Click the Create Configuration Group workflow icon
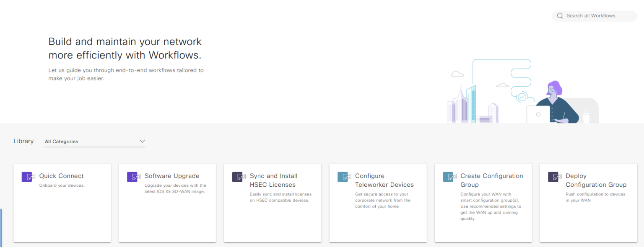The height and width of the screenshot is (247, 644). tap(449, 177)
